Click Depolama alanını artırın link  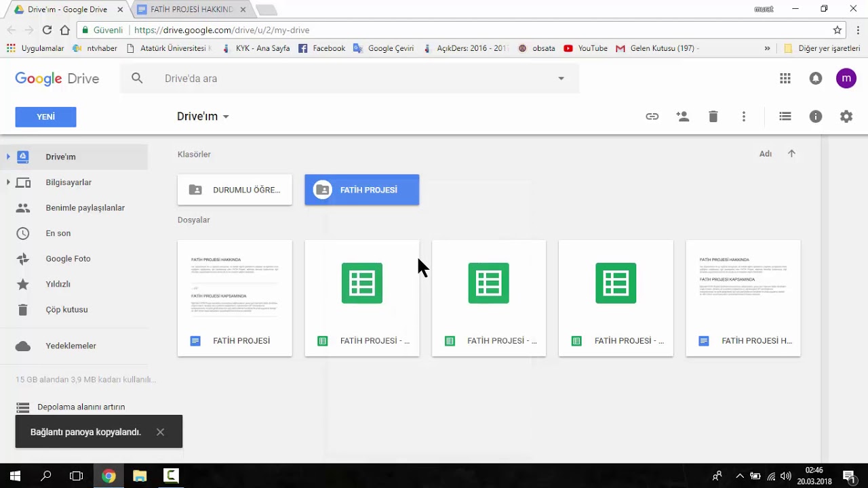click(x=81, y=407)
